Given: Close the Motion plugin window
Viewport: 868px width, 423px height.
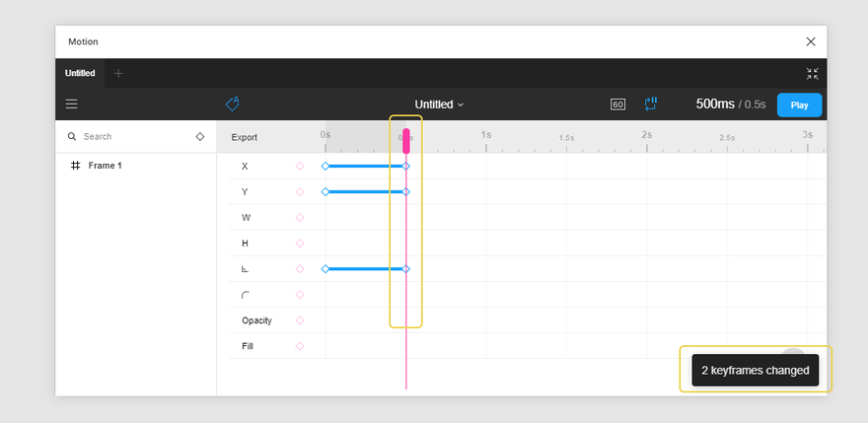Looking at the screenshot, I should click(811, 41).
